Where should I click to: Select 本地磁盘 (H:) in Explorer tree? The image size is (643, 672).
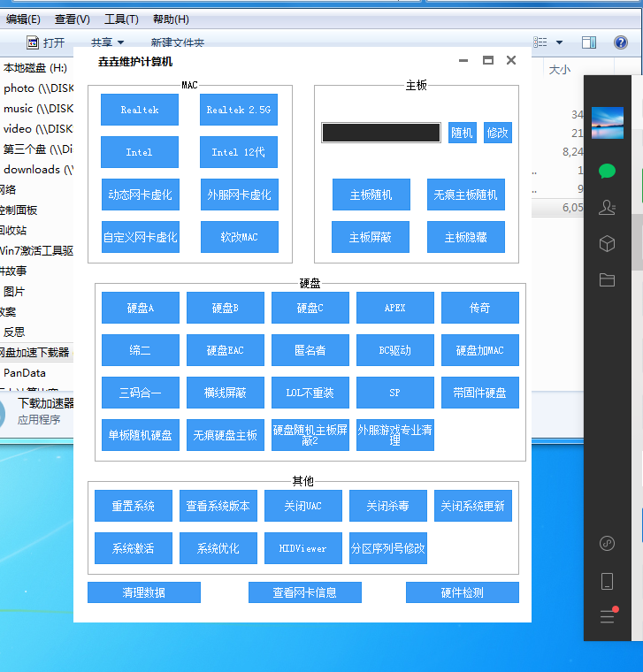tap(35, 68)
